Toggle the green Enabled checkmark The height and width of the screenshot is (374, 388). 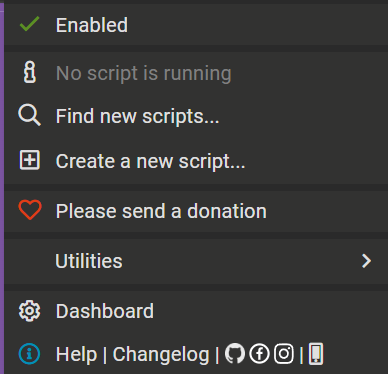[29, 24]
